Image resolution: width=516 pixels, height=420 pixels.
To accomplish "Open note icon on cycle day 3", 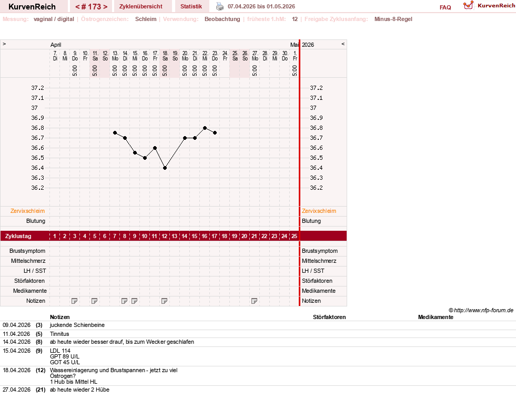I will [x=74, y=301].
